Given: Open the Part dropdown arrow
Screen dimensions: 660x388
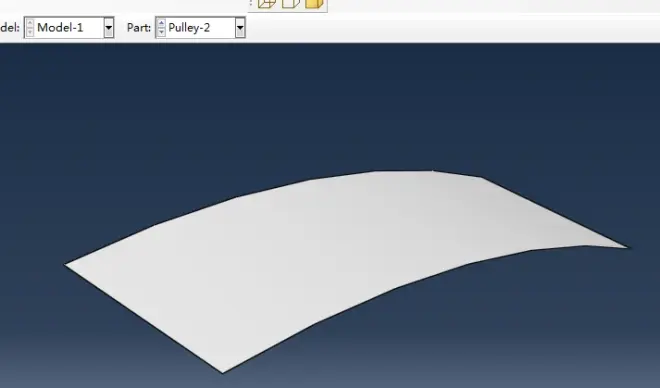Looking at the screenshot, I should coord(240,28).
